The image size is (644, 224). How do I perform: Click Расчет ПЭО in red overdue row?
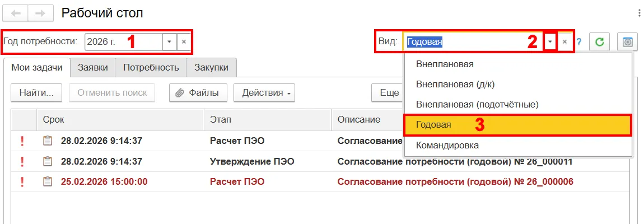pos(237,181)
